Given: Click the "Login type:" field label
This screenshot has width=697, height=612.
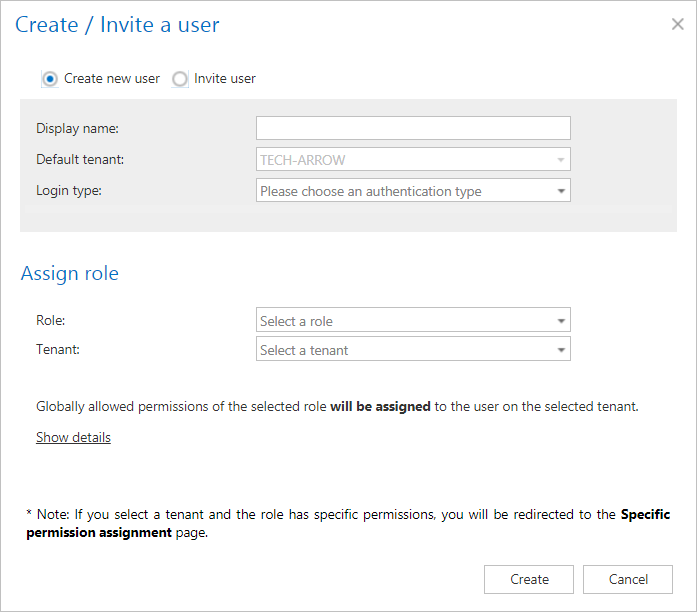Looking at the screenshot, I should [69, 190].
